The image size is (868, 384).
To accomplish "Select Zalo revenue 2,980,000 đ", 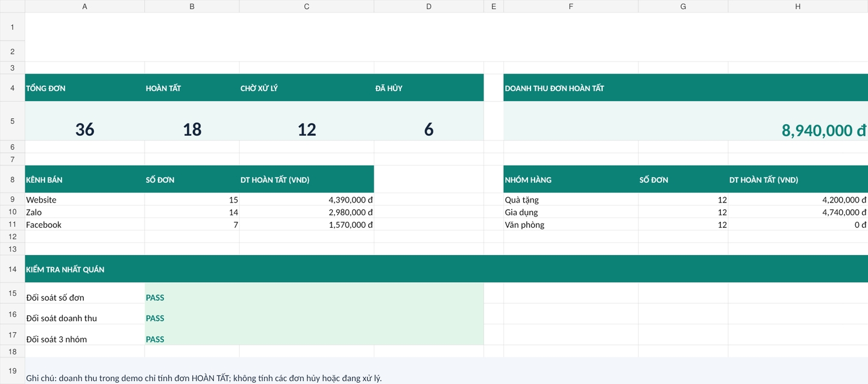I will click(306, 212).
